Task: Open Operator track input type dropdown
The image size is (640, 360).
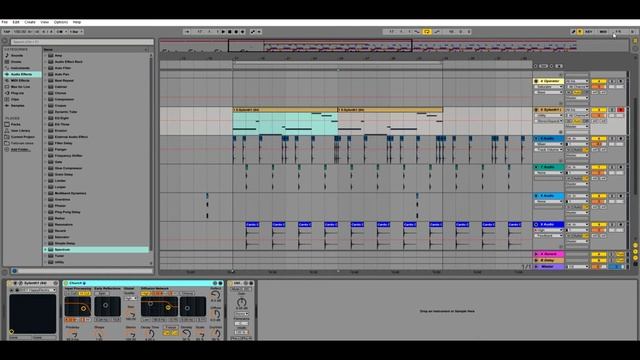Action: click(x=577, y=81)
